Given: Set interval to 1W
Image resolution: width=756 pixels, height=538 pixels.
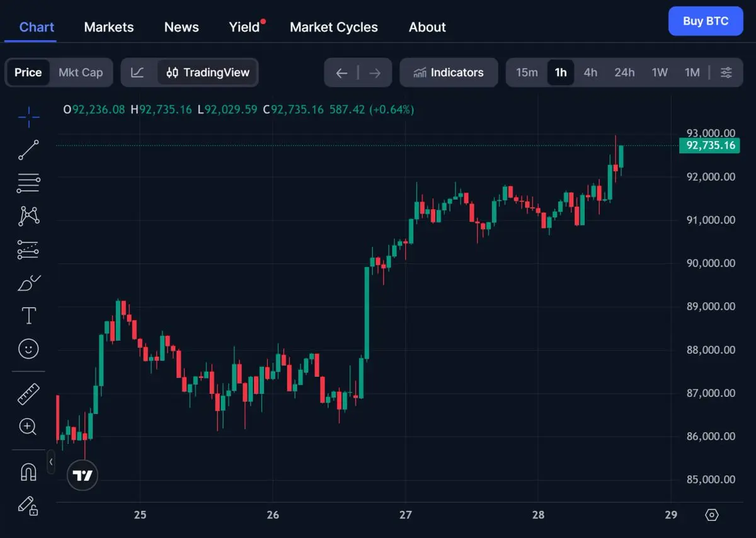Looking at the screenshot, I should (660, 72).
